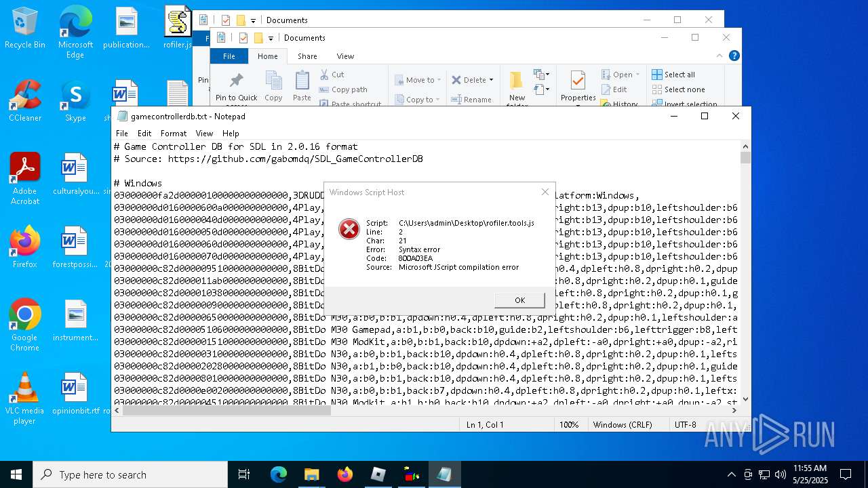Switch to View ribbon tab in Documents explorer
This screenshot has height=488, width=868.
(x=345, y=56)
